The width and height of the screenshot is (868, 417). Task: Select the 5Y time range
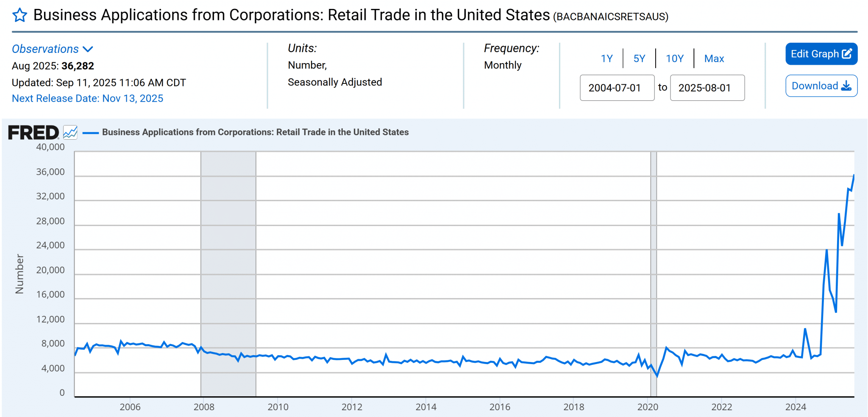point(639,58)
